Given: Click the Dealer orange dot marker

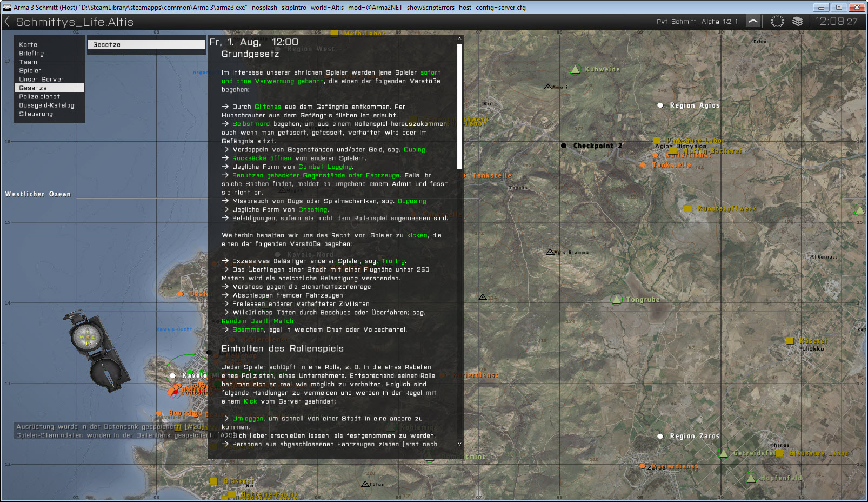Looking at the screenshot, I should tap(181, 294).
